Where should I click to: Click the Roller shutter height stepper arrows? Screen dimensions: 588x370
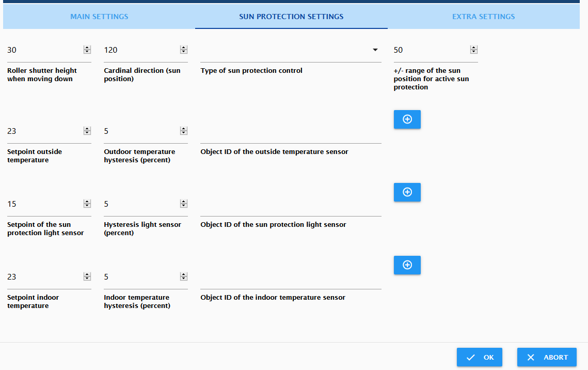[87, 50]
